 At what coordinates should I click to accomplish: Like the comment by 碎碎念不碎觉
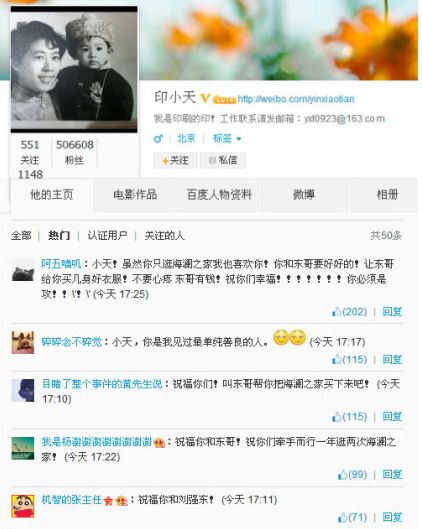tap(349, 359)
